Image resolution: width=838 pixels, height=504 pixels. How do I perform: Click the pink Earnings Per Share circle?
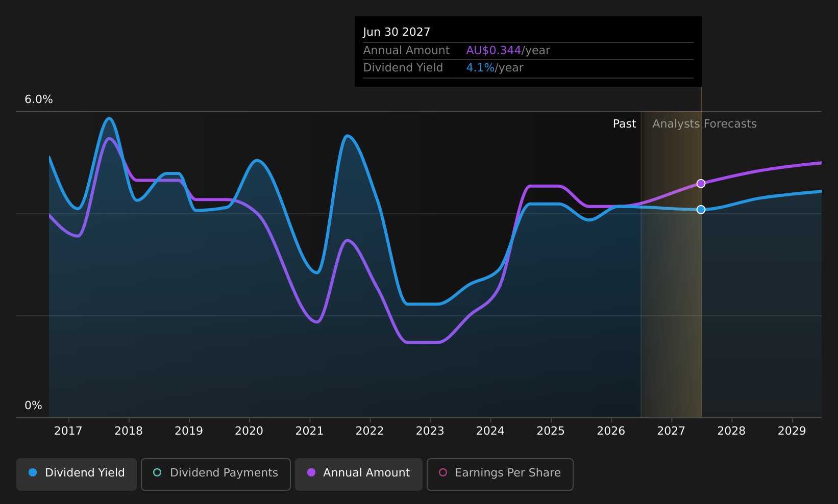pos(443,472)
